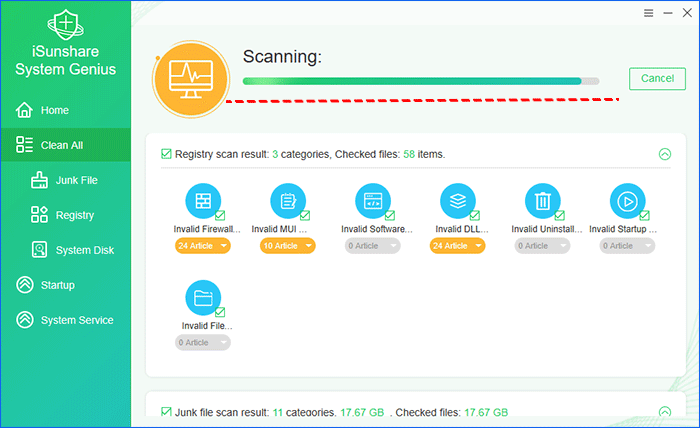Open the Invalid File 0 Article dropdown
Screen dimensions: 700x428
coord(203,342)
